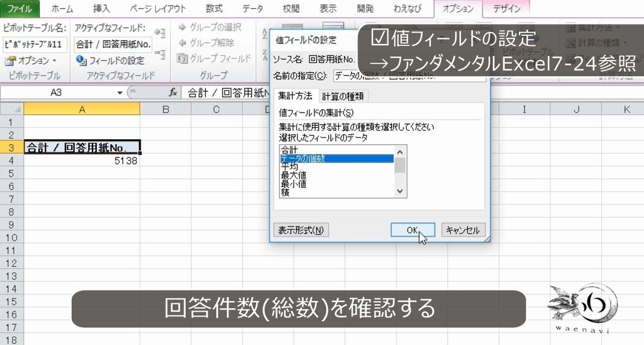Switch to the ホーム ribbon tab
Viewport: 644px width, 345px height.
click(x=62, y=9)
